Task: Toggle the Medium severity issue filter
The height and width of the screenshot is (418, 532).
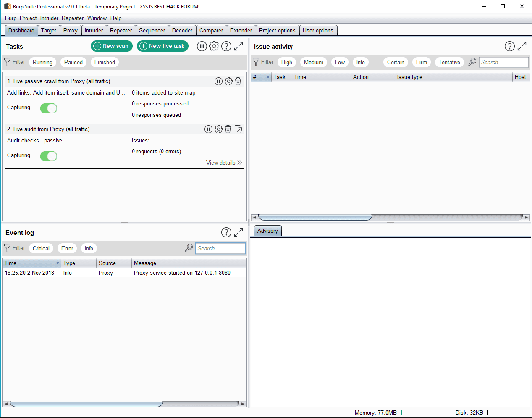Action: tap(314, 62)
